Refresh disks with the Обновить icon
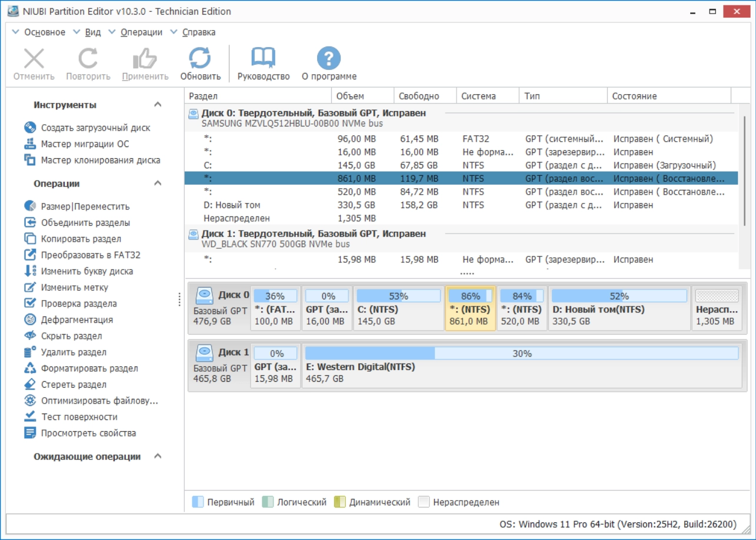Screen dimensions: 756x540 click(200, 59)
